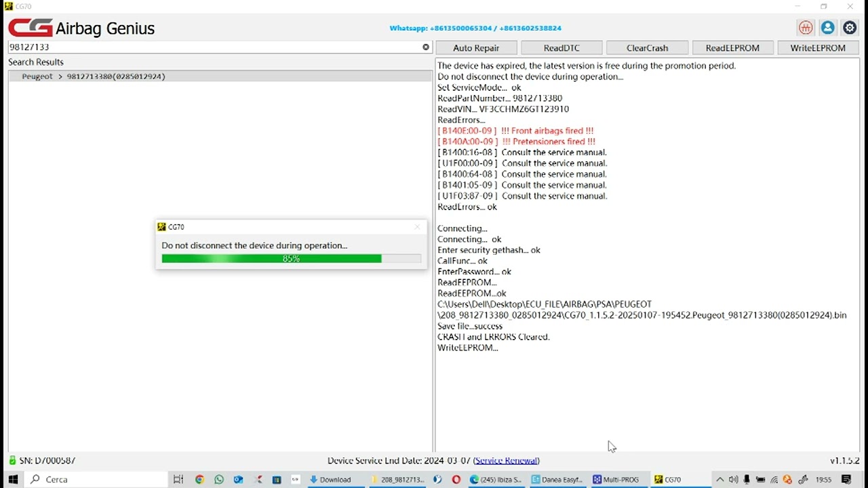The width and height of the screenshot is (868, 488).
Task: Click the Windows search box Cerca
Action: pos(96,479)
